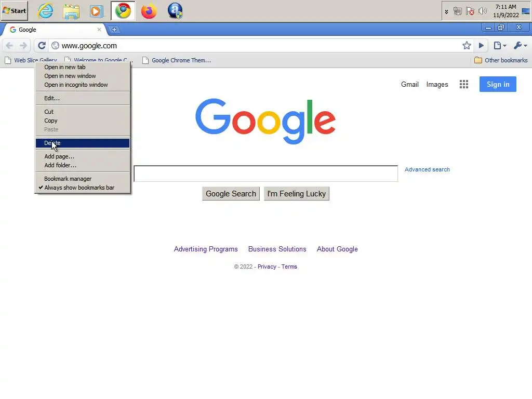
Task: Toggle Always show bookmarks bar
Action: 83,188
